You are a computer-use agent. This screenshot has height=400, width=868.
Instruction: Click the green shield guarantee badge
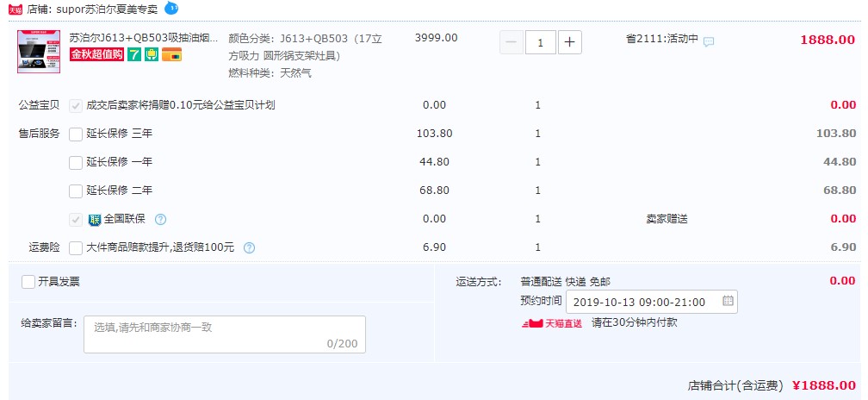[152, 54]
